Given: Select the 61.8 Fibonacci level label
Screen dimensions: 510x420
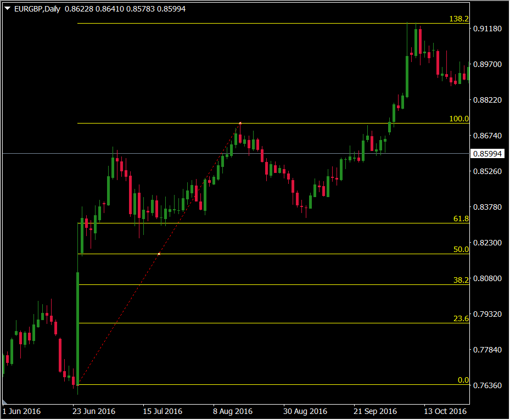Looking at the screenshot, I should (461, 219).
